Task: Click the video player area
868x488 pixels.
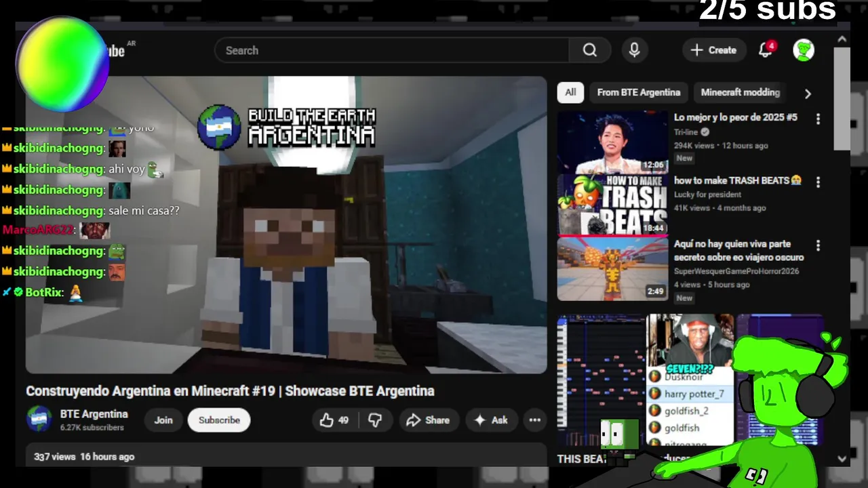Action: coord(286,224)
